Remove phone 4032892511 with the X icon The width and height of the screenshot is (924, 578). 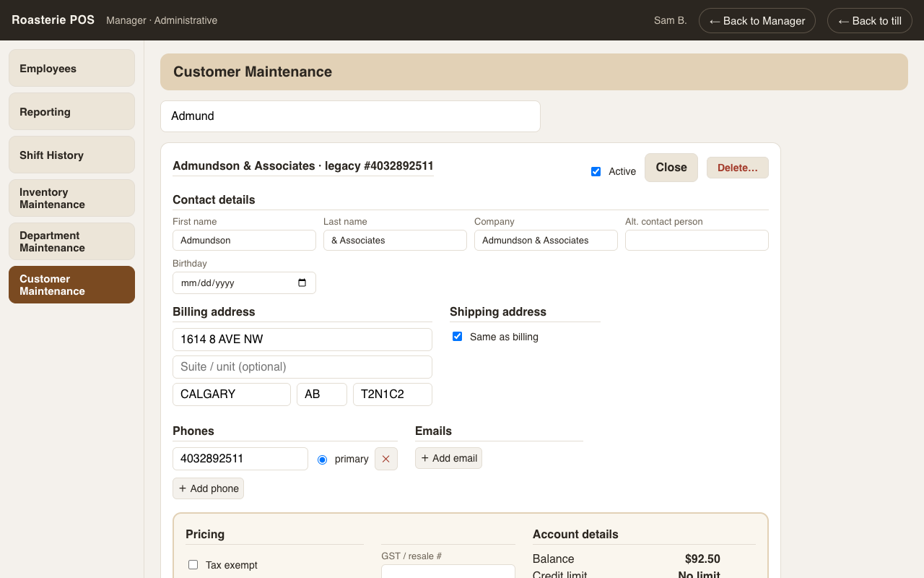click(386, 459)
